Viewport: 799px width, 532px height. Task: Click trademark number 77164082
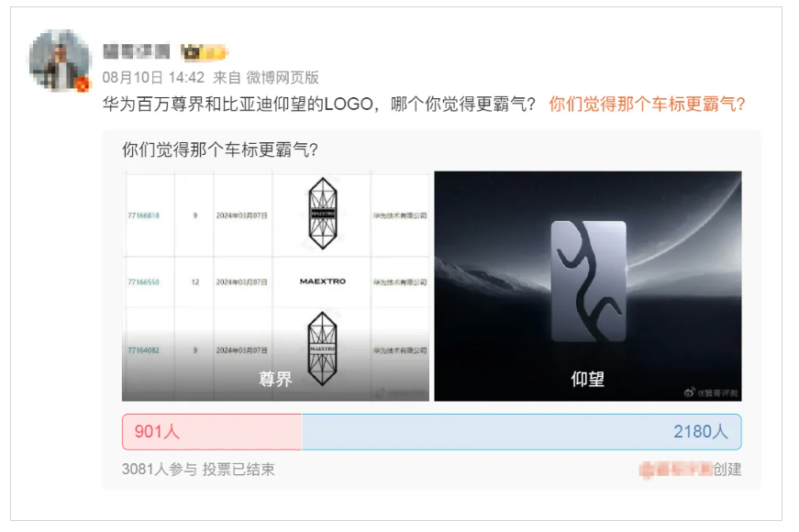[x=144, y=350]
